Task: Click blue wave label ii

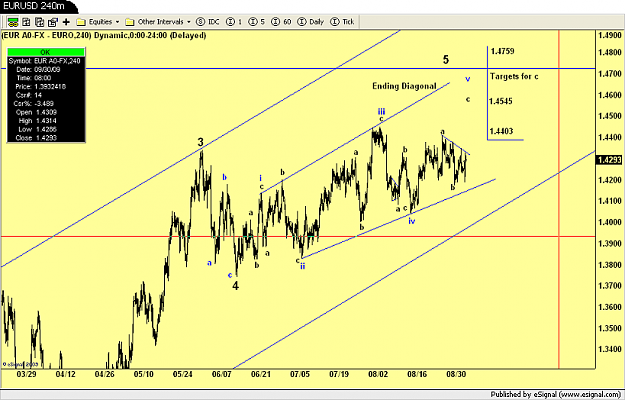Action: point(303,266)
